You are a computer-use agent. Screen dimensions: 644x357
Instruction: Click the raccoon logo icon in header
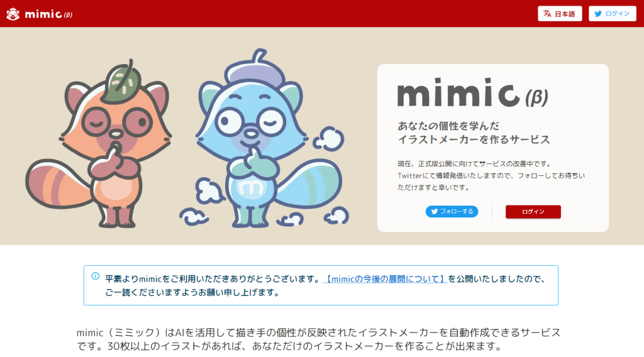pyautogui.click(x=13, y=14)
